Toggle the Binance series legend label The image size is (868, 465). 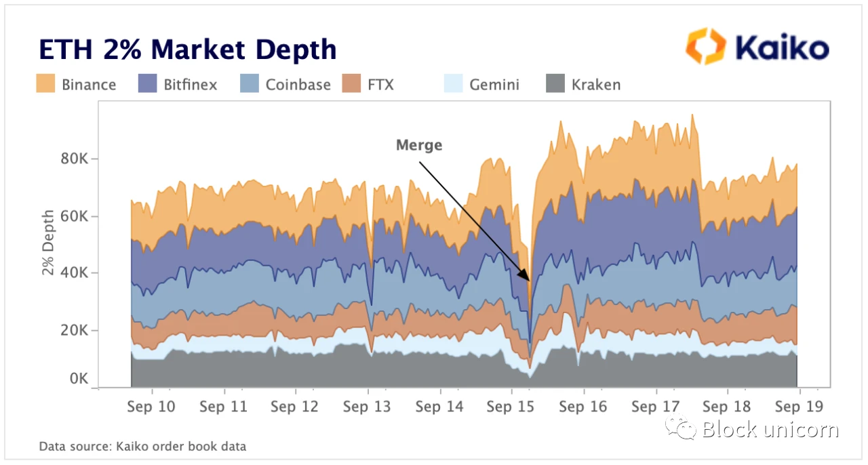click(89, 85)
